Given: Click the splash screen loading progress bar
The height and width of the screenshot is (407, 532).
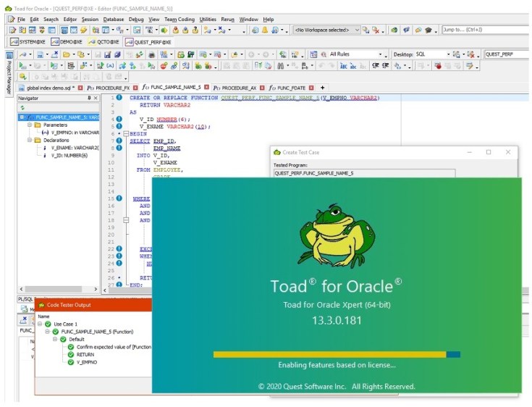Looking at the screenshot, I should [337, 354].
